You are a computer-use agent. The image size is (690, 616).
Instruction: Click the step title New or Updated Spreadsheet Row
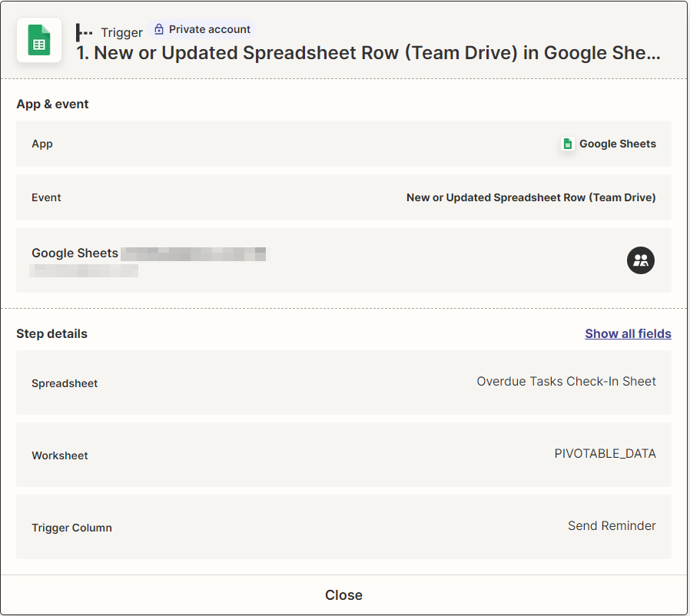pyautogui.click(x=368, y=53)
